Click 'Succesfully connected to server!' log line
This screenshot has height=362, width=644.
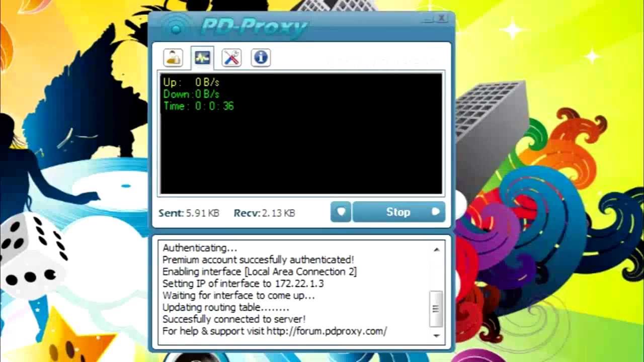[x=234, y=319]
